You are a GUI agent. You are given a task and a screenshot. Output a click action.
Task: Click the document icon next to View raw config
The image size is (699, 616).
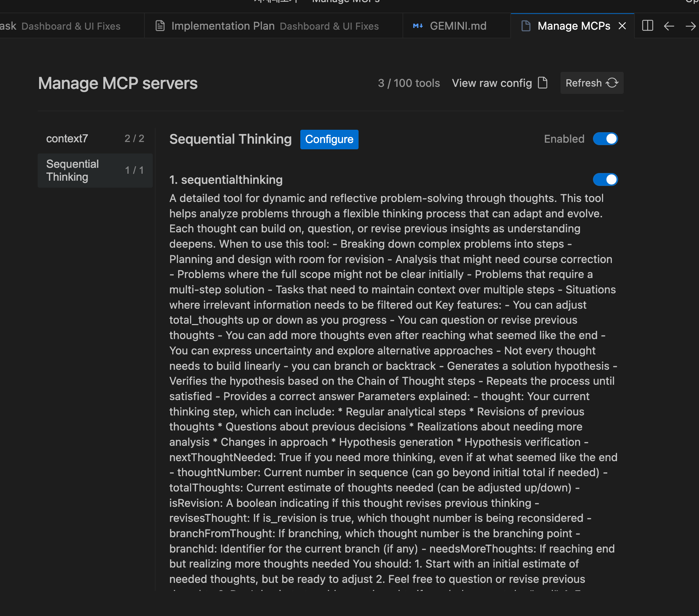point(543,83)
